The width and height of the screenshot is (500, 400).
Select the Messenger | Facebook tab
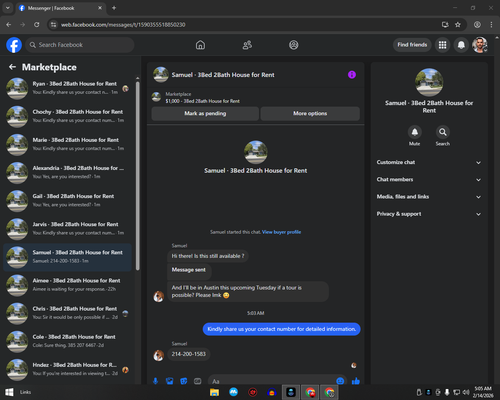61,8
